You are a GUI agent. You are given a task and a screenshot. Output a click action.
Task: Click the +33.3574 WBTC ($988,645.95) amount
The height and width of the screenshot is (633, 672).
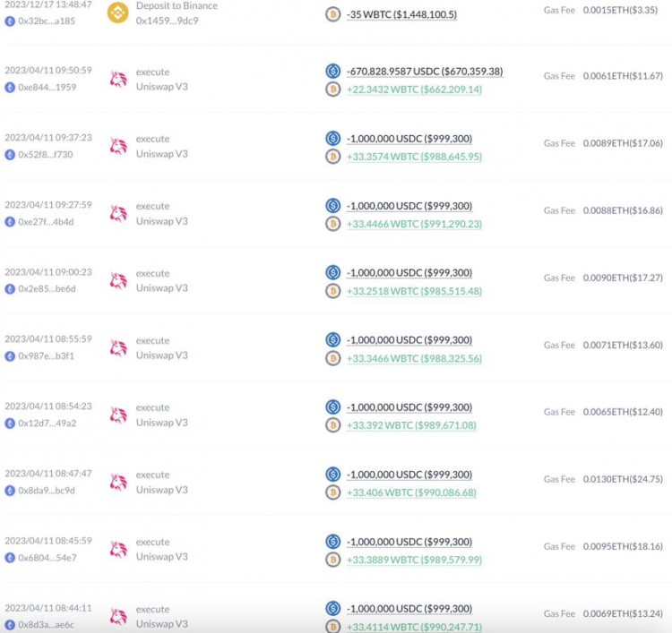[415, 157]
